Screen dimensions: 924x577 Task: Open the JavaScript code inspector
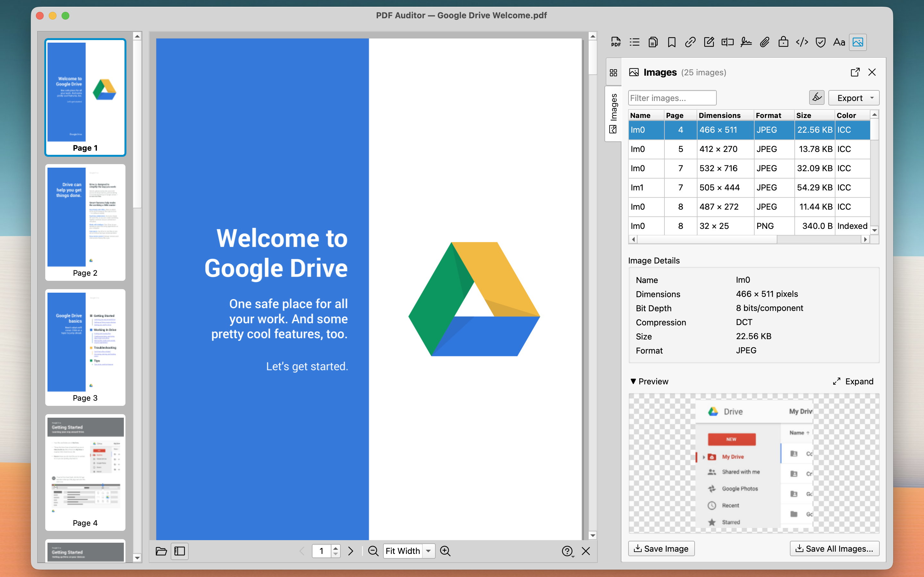801,42
